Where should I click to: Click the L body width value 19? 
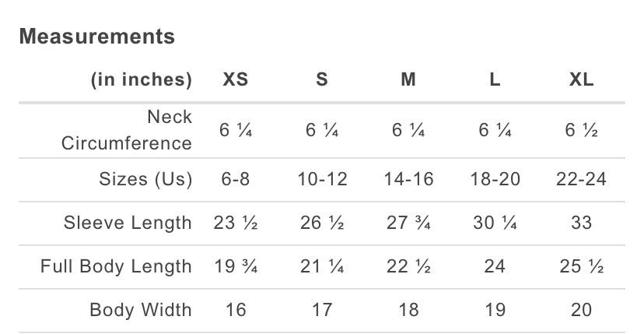[x=495, y=309]
